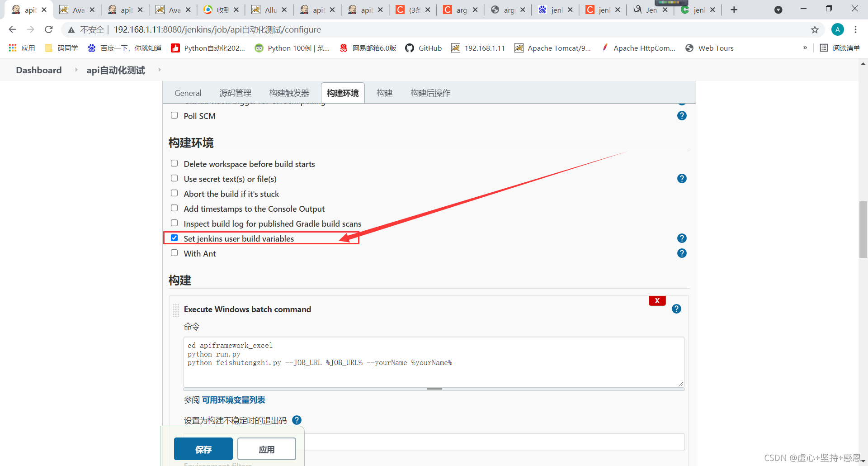Screen dimensions: 868x466
Task: Open the 可用环境变量列表 link
Action: (233, 400)
